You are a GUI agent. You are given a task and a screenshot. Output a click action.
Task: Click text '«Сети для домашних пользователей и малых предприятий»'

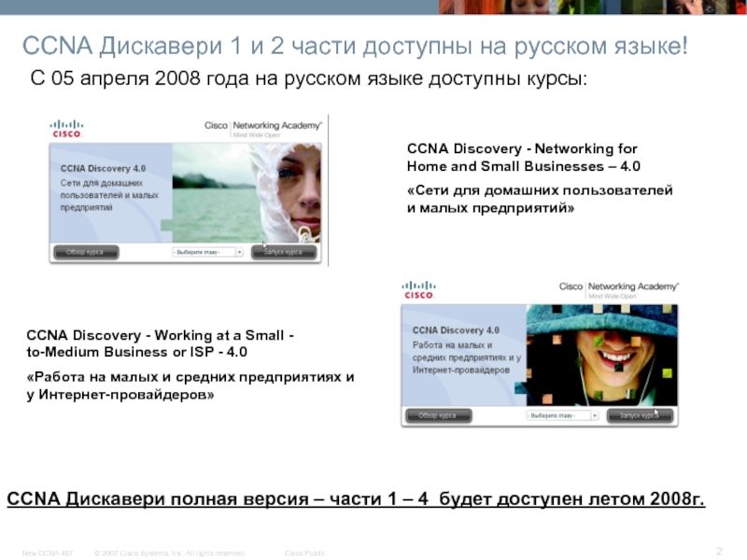coord(540,199)
